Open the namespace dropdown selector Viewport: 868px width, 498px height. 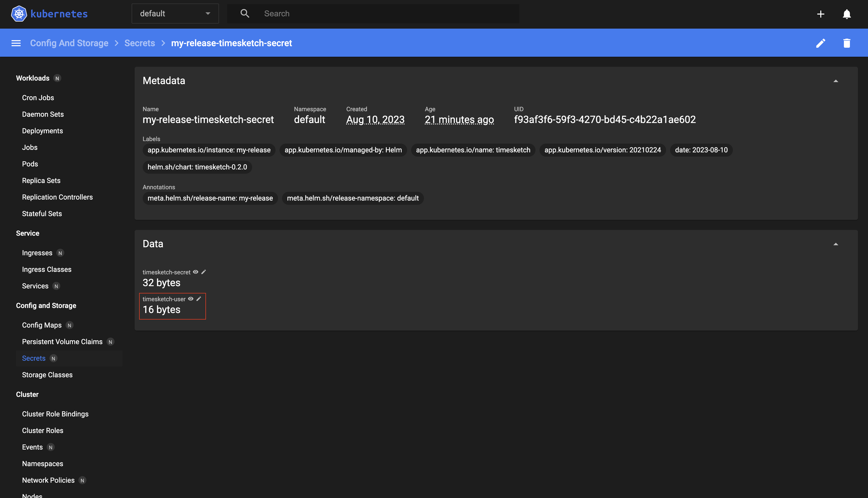tap(175, 13)
